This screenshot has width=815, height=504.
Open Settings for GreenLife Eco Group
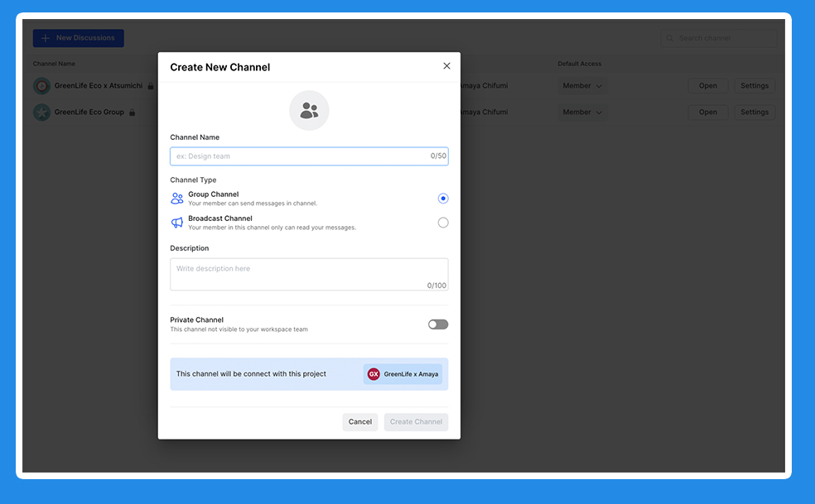[x=755, y=113]
